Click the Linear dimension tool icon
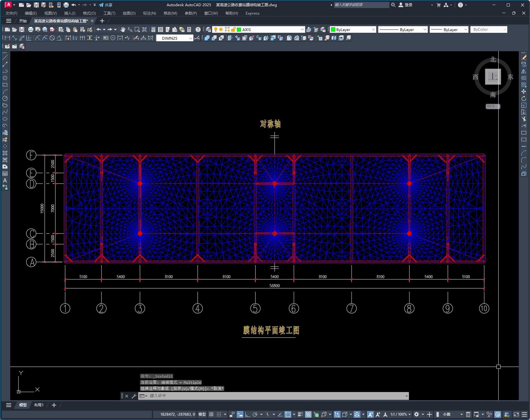This screenshot has height=420, width=530. point(7,38)
